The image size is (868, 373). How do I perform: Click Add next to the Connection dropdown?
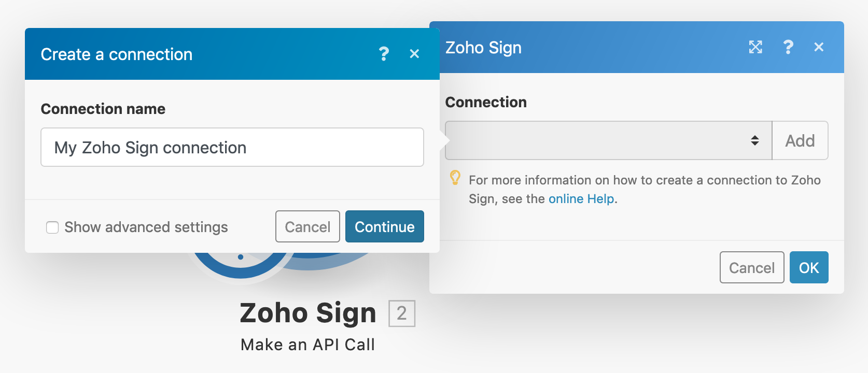click(800, 140)
